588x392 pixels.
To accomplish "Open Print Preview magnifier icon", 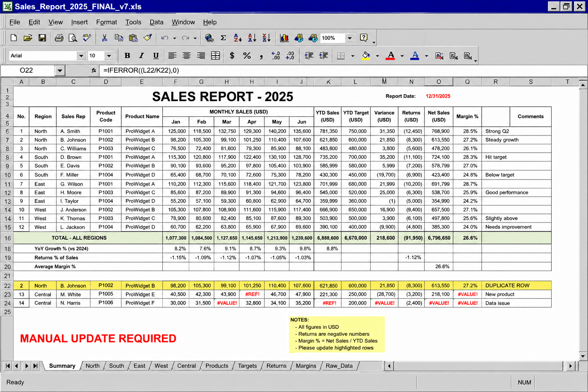I will pyautogui.click(x=73, y=38).
